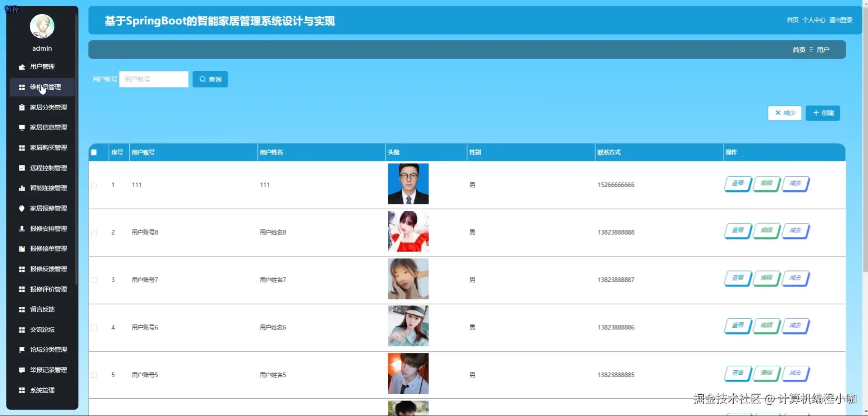Delete the 用户账号5 row
Viewport: 868px width, 416px height.
click(x=795, y=373)
